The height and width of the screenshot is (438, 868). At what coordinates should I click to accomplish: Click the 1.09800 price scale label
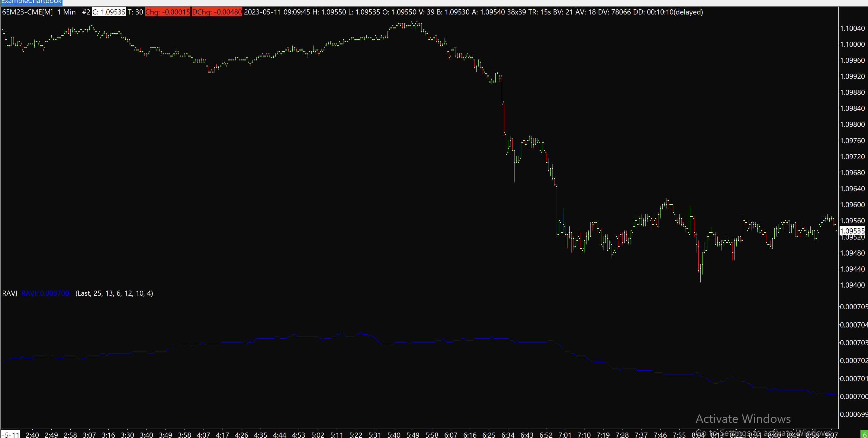coord(852,124)
